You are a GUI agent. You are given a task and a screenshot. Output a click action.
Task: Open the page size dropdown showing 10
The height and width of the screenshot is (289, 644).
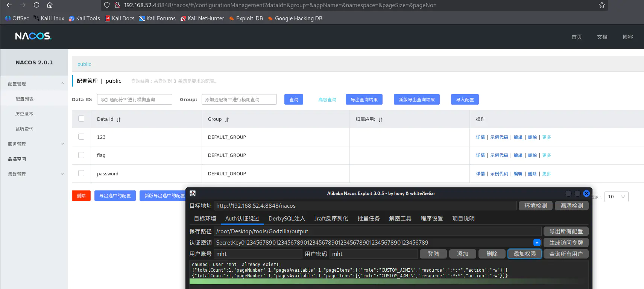coord(616,196)
